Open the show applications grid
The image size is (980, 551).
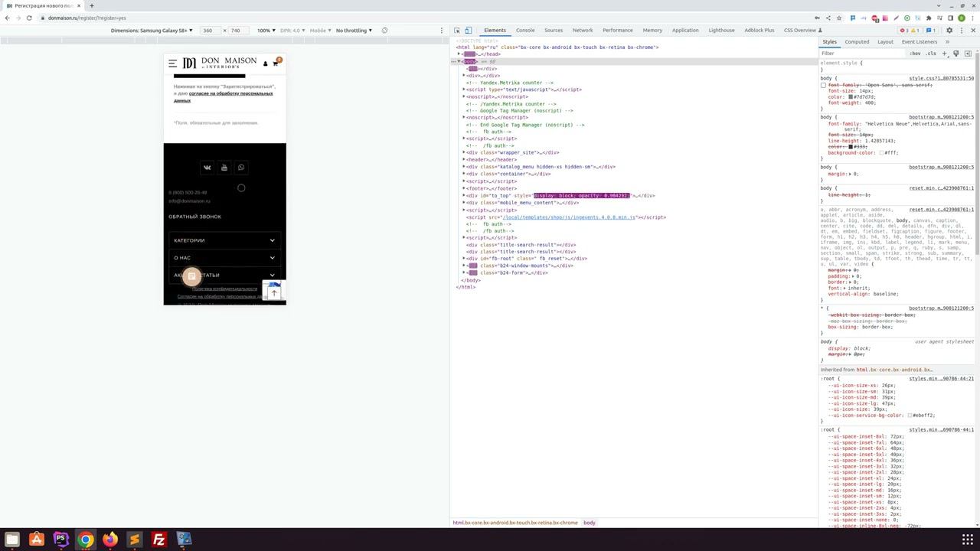coord(968,540)
